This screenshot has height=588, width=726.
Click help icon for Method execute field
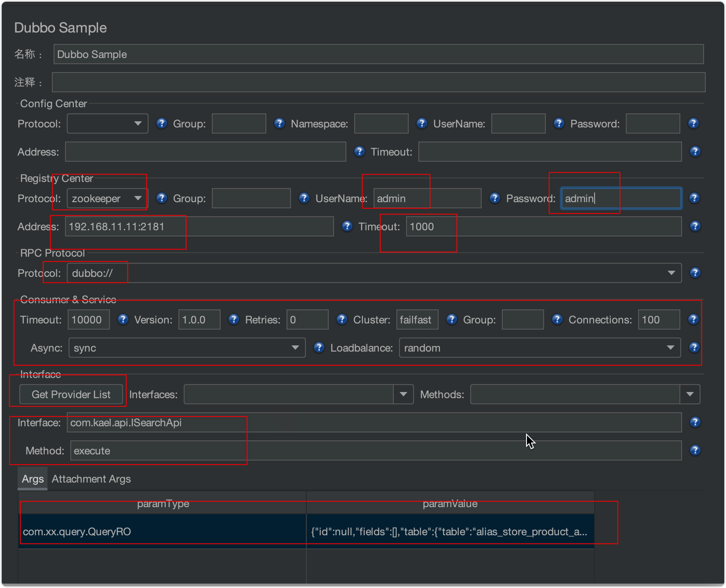tap(695, 450)
